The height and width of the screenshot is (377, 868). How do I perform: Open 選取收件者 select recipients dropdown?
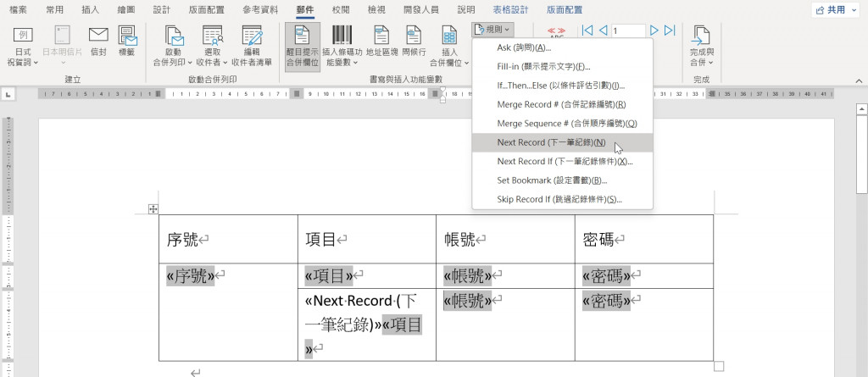pyautogui.click(x=213, y=47)
